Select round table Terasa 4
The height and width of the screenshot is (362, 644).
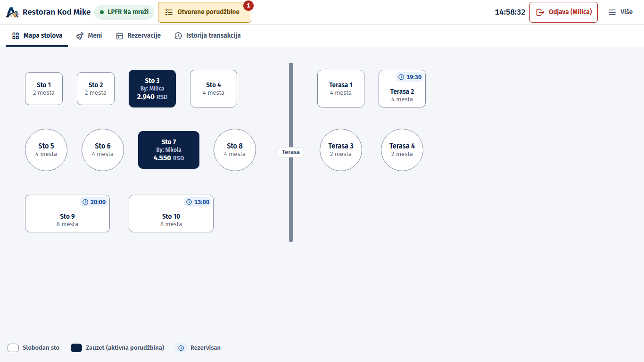point(402,150)
